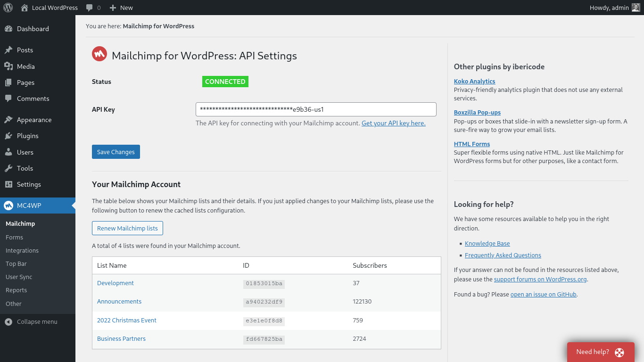Open the New content dropdown
The height and width of the screenshot is (362, 644).
tap(121, 8)
